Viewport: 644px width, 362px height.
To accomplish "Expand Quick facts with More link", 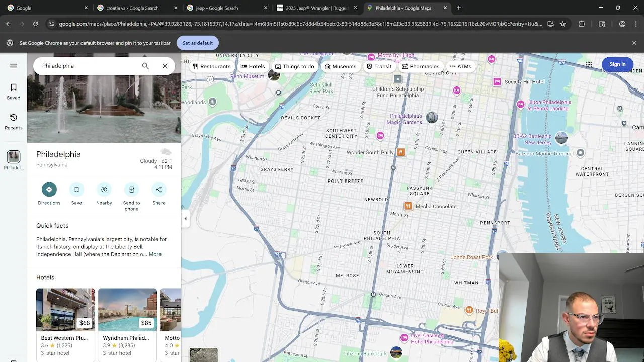I will 155,254.
